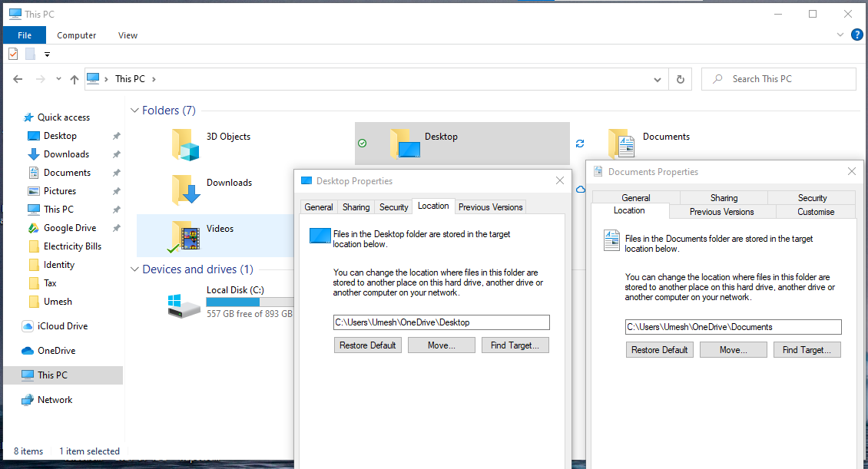Open 3D Objects folder icon
This screenshot has width=868, height=469.
pos(185,144)
